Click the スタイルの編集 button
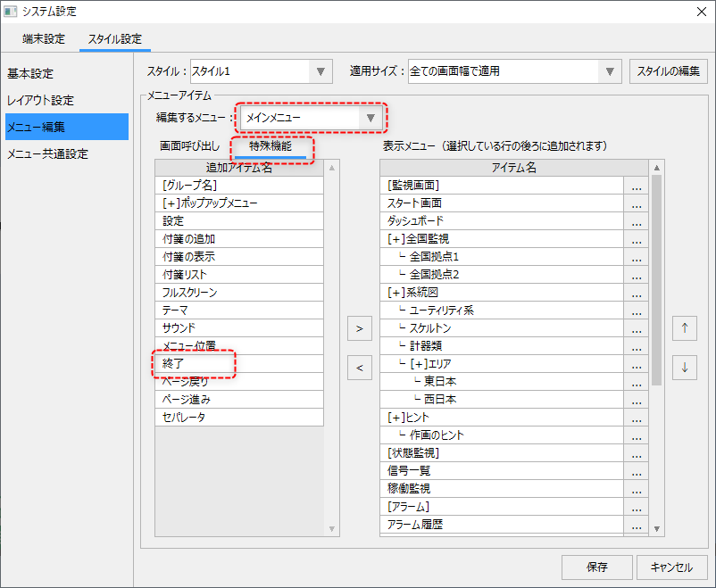The image size is (716, 588). coord(669,71)
